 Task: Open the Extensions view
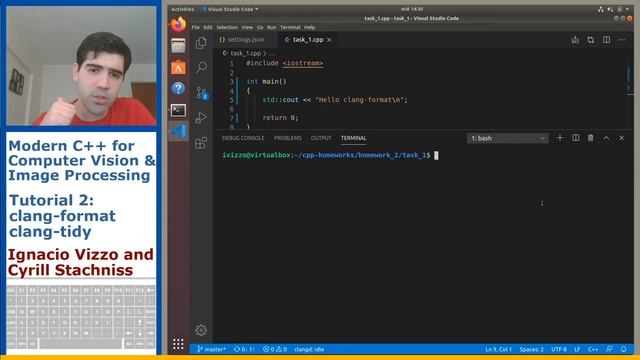[201, 143]
